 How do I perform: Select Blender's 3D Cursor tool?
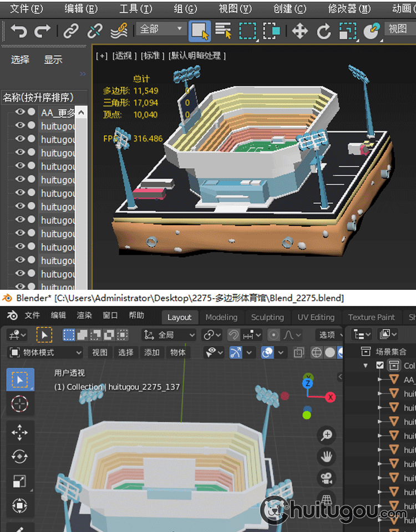19,404
